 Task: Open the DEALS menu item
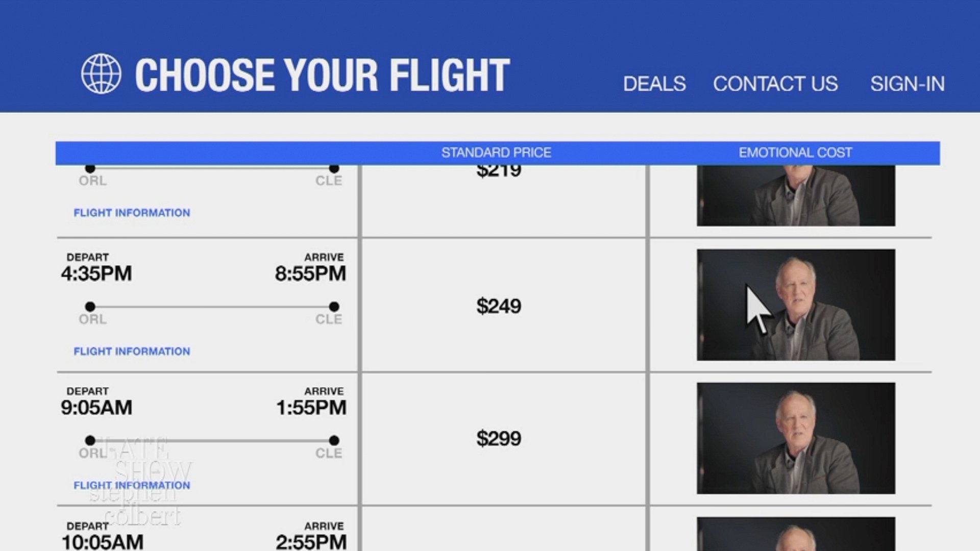tap(654, 84)
